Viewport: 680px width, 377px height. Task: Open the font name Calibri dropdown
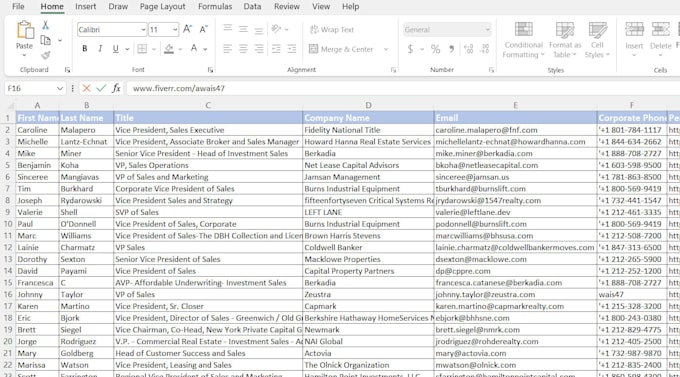tap(143, 30)
